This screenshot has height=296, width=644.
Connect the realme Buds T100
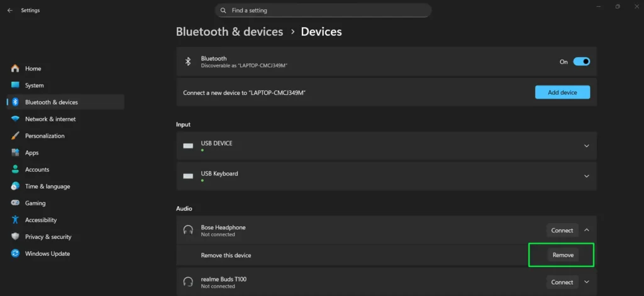click(562, 282)
